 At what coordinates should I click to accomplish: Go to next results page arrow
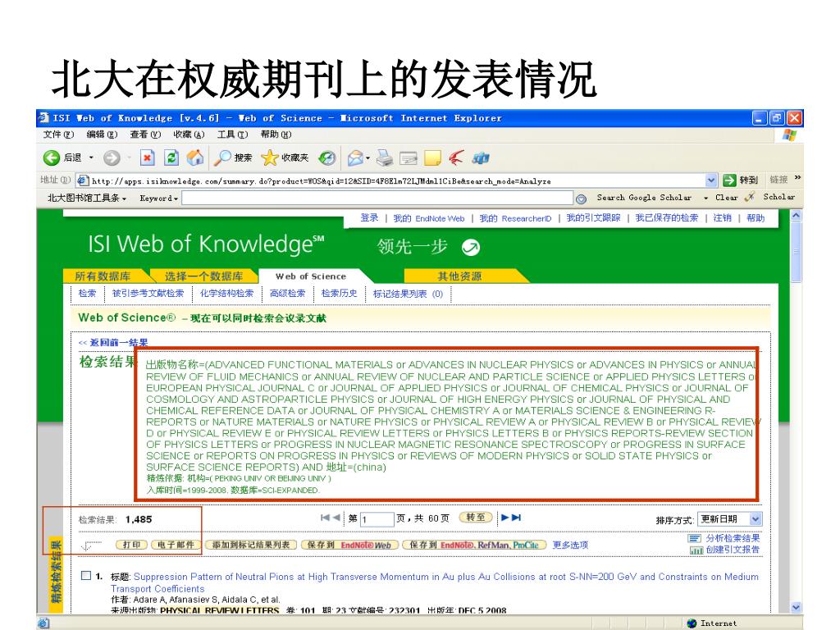(504, 518)
